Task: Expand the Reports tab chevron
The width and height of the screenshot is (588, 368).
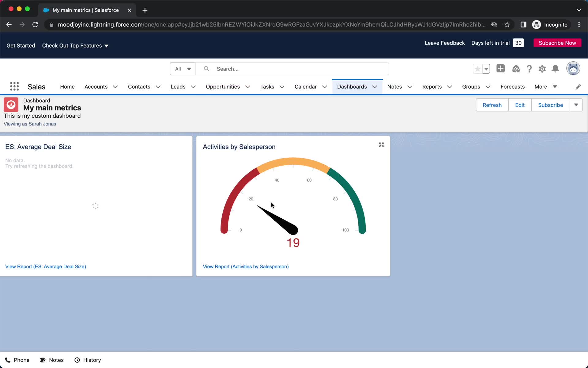Action: point(449,87)
